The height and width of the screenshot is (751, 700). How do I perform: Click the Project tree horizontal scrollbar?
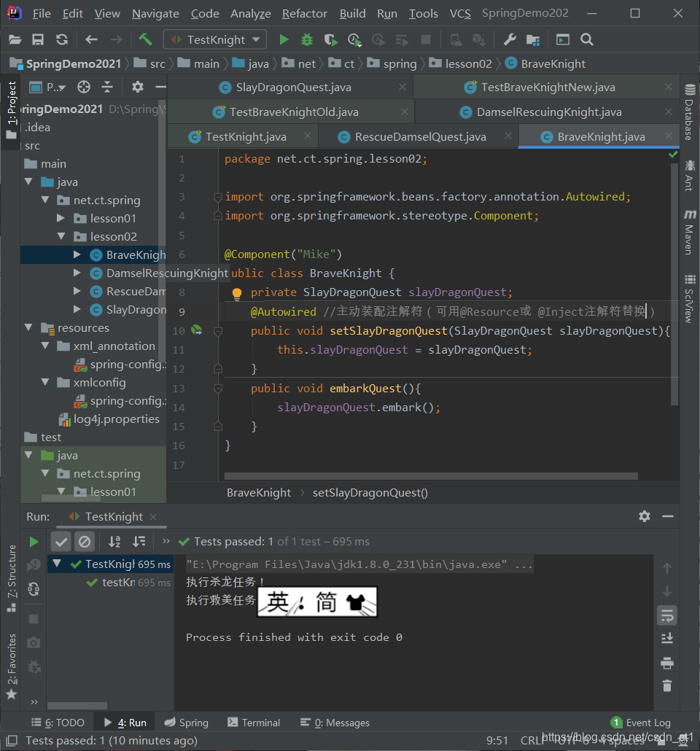(x=71, y=498)
